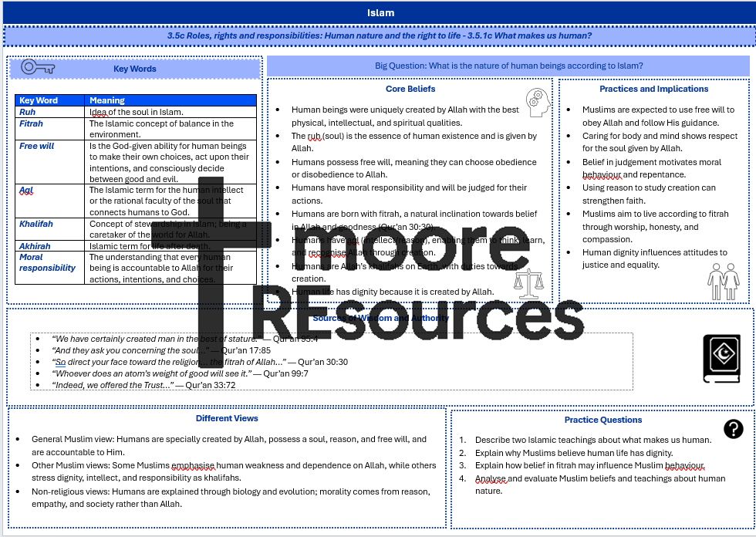756x537 pixels.
Task: Click the bullet 'Muslims are expected to use free will'
Action: 658,117
